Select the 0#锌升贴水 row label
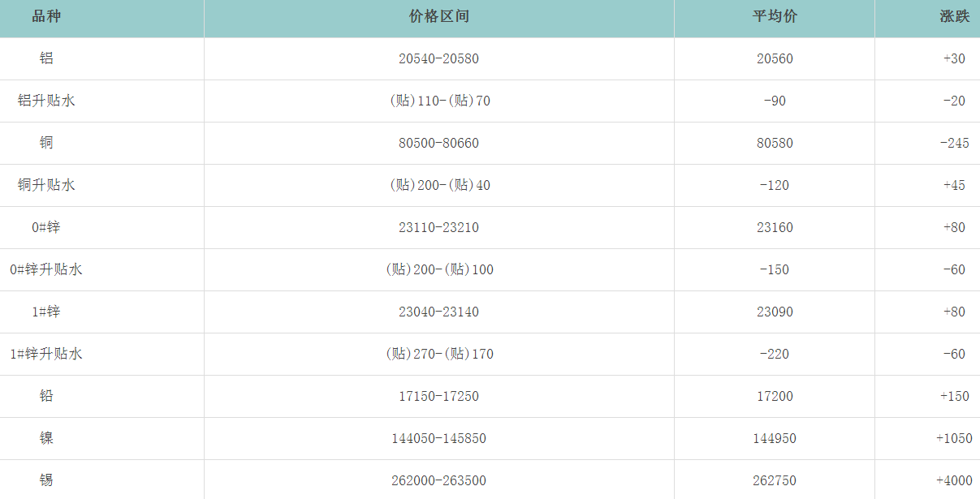 (46, 269)
